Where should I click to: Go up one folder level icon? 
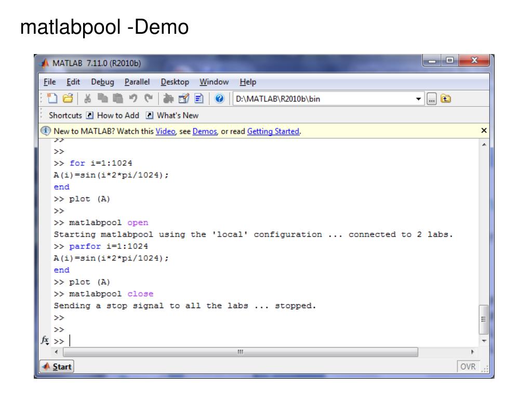pos(445,99)
